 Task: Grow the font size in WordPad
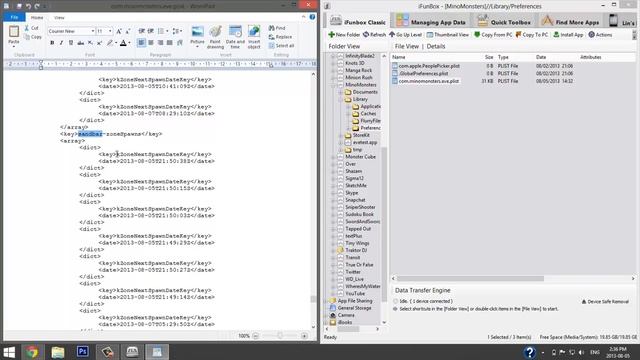[119, 31]
